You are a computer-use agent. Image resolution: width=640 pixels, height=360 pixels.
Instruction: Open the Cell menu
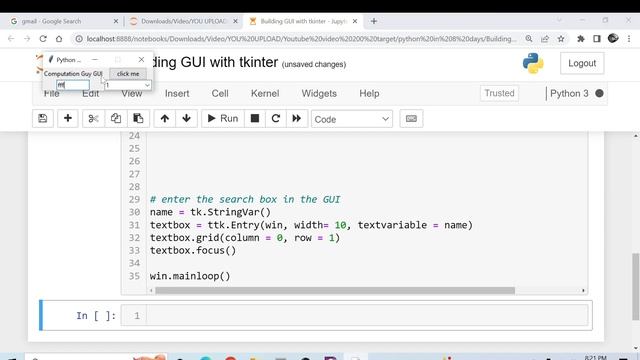(220, 93)
